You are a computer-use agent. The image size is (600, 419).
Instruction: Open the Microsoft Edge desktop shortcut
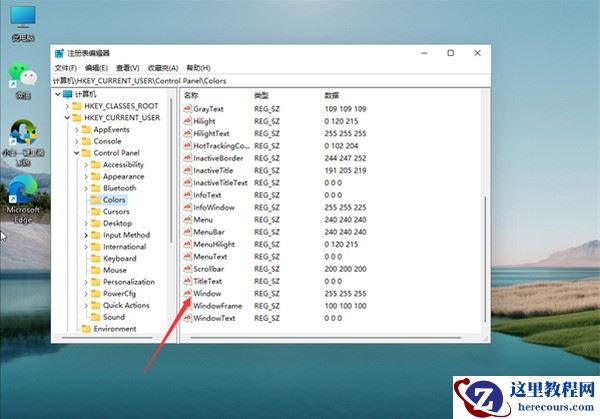[x=23, y=199]
